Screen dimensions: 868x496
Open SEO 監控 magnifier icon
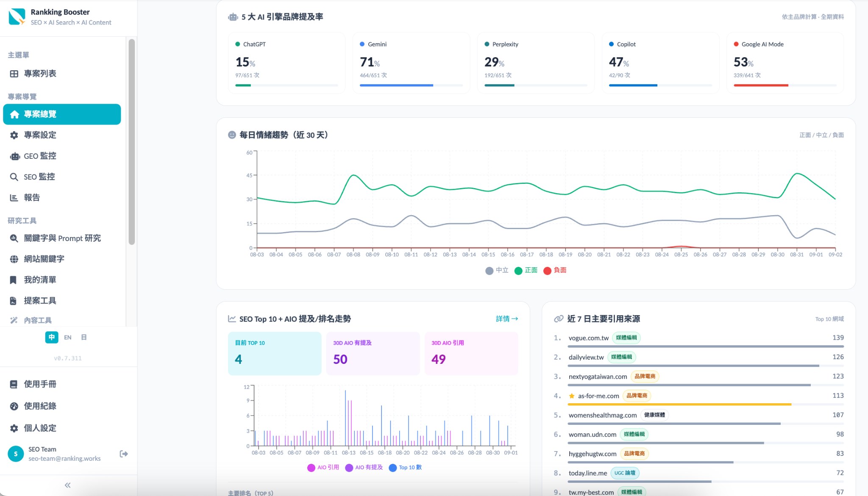[14, 177]
